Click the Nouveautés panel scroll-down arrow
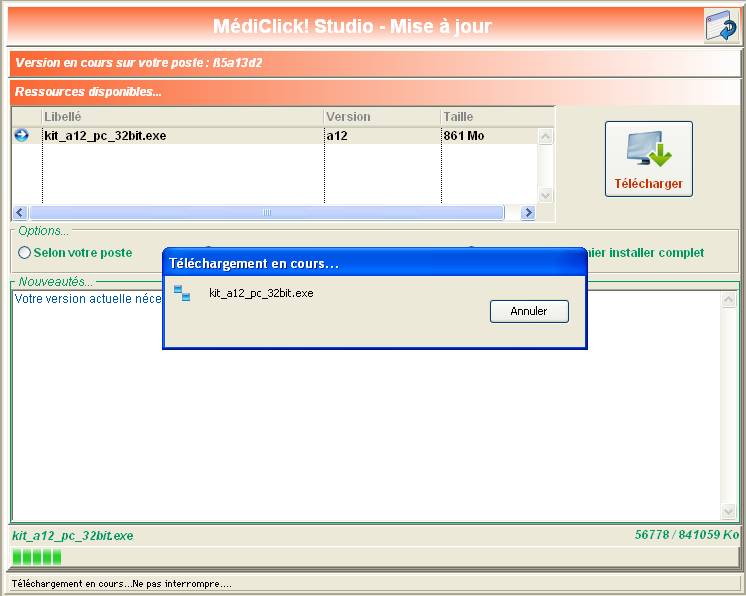 click(x=728, y=511)
